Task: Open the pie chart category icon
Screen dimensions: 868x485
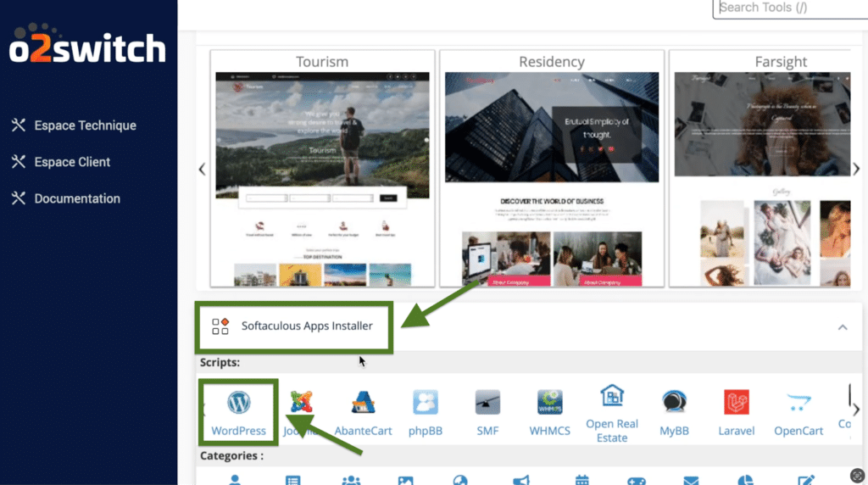Action: tap(746, 480)
